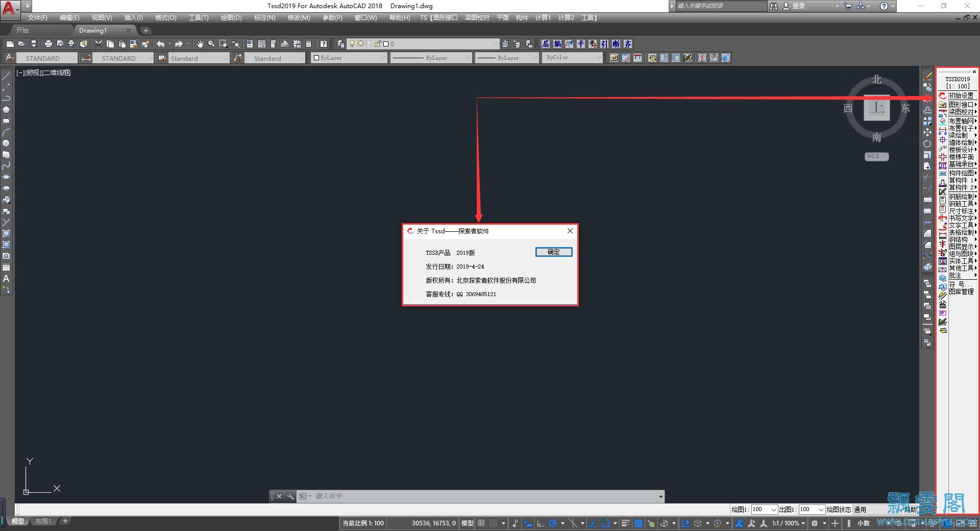
Task: Click the 齐 alignment toolbar icon
Action: 628,44
